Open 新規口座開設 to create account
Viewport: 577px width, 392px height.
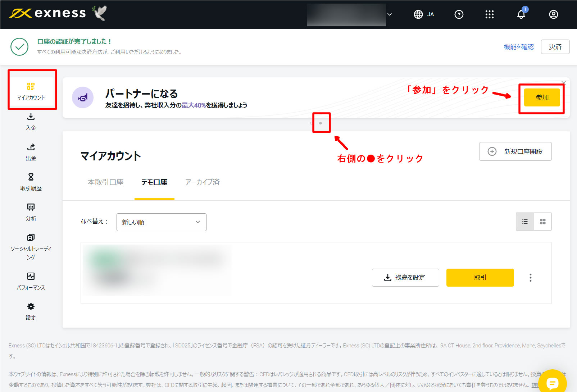(x=515, y=151)
